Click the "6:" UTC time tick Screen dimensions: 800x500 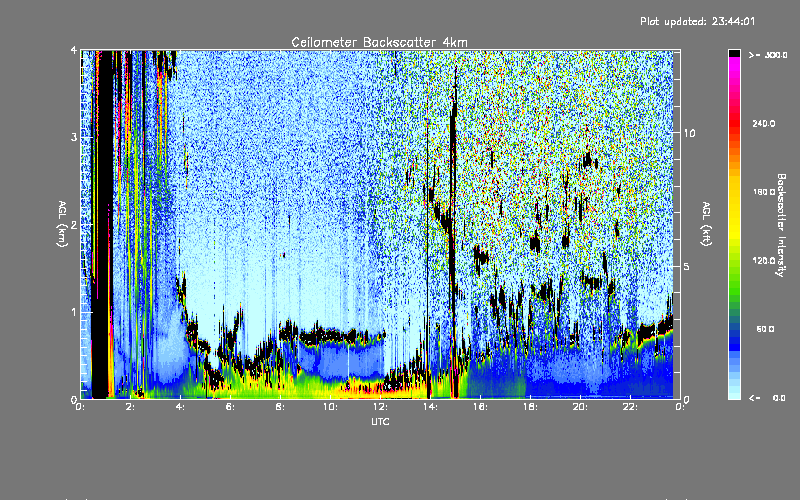[x=231, y=407]
